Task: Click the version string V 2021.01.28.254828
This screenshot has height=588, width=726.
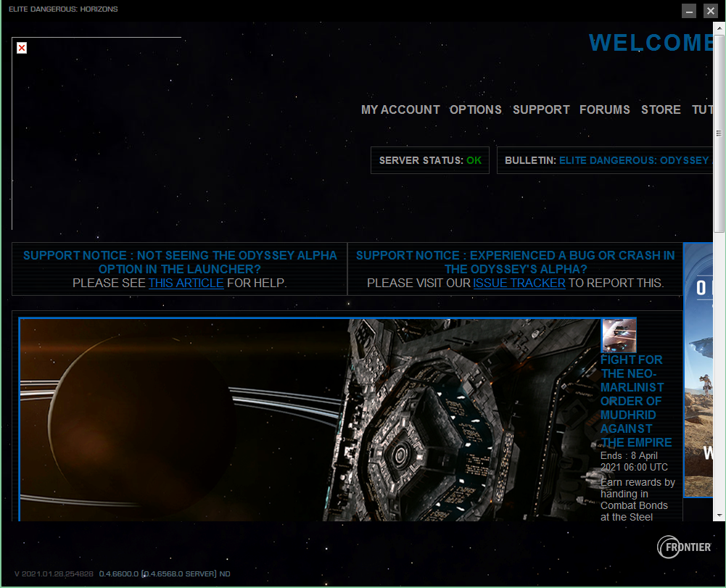Action: pos(54,573)
